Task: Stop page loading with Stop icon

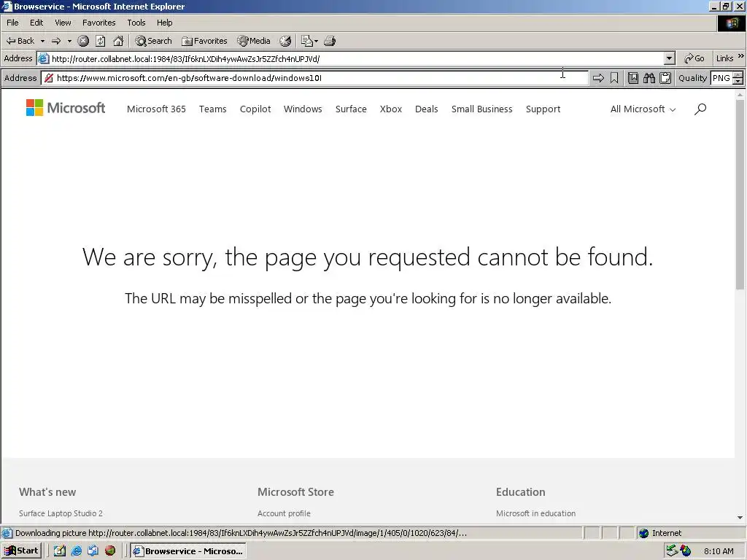Action: tap(83, 41)
